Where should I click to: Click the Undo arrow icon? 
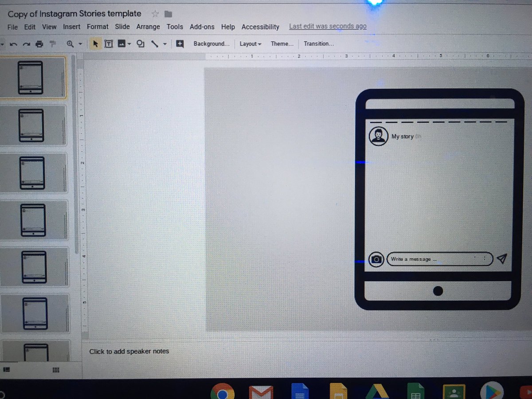click(x=13, y=44)
